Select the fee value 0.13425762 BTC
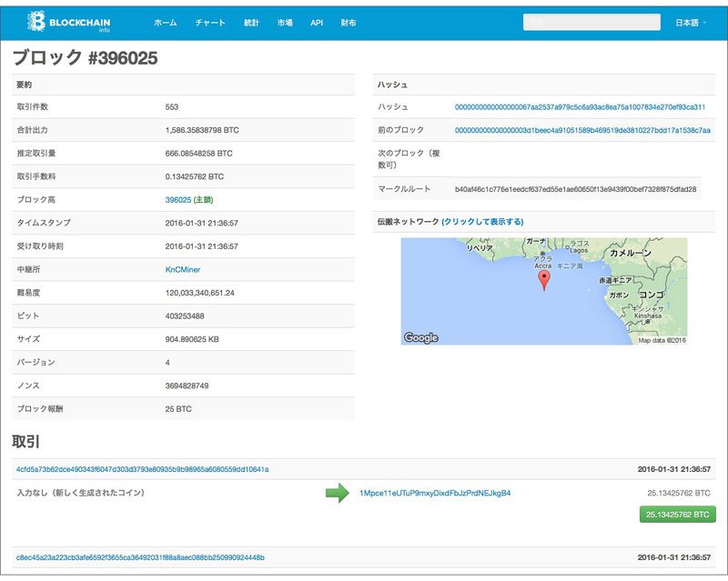Image resolution: width=728 pixels, height=581 pixels. pos(195,176)
